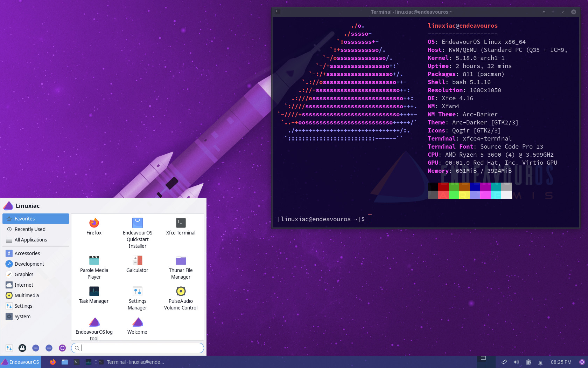Open Task Manager from Favorites
588x368 pixels.
click(94, 295)
